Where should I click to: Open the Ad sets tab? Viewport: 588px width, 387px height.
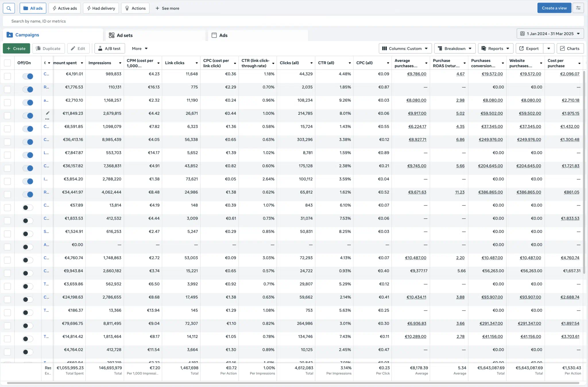[125, 35]
